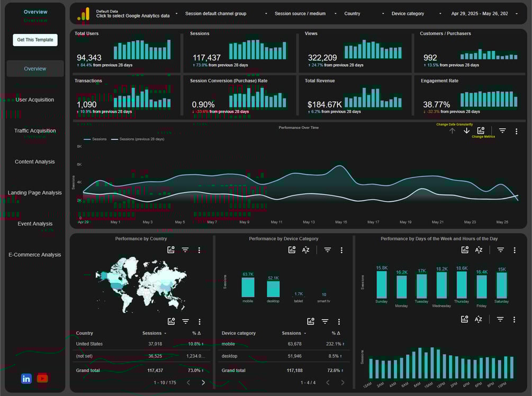Click optional metrics icon on Days of Week chart
Image resolution: width=532 pixels, height=396 pixels.
click(465, 250)
